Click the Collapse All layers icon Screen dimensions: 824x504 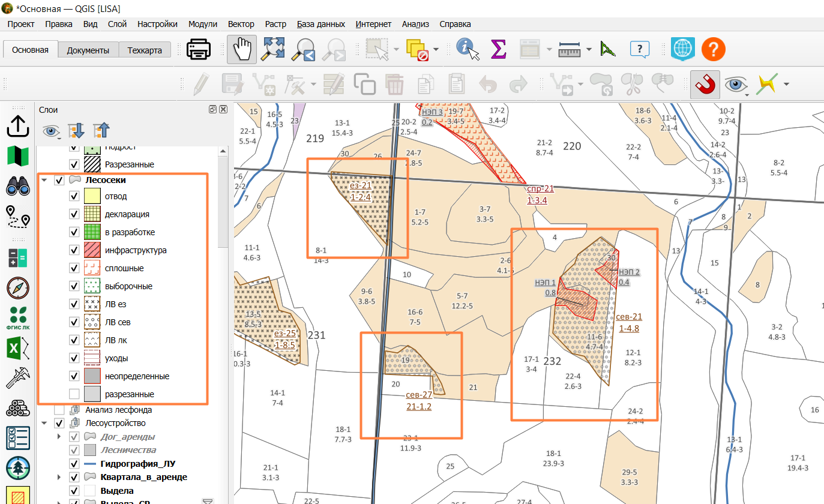tap(101, 130)
